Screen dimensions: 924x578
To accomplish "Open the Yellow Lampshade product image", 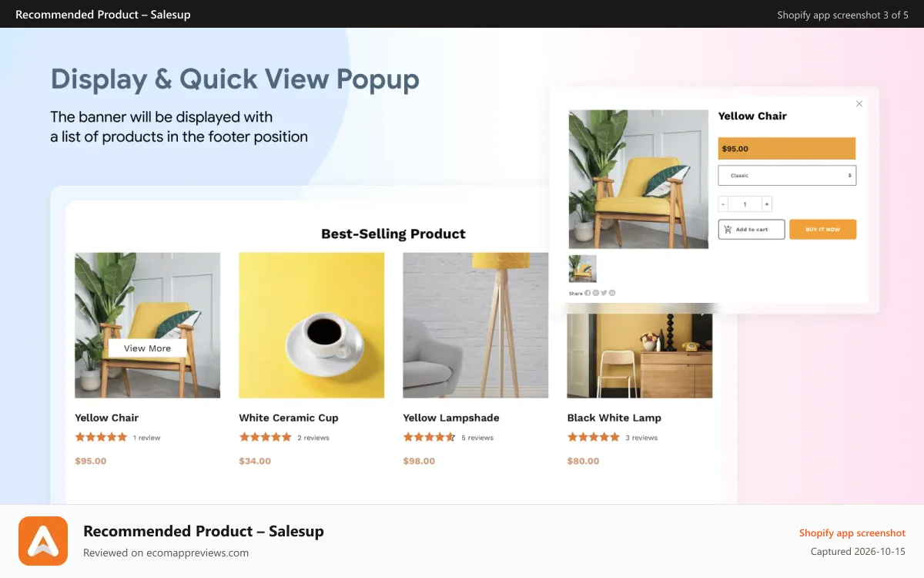I will coord(476,325).
